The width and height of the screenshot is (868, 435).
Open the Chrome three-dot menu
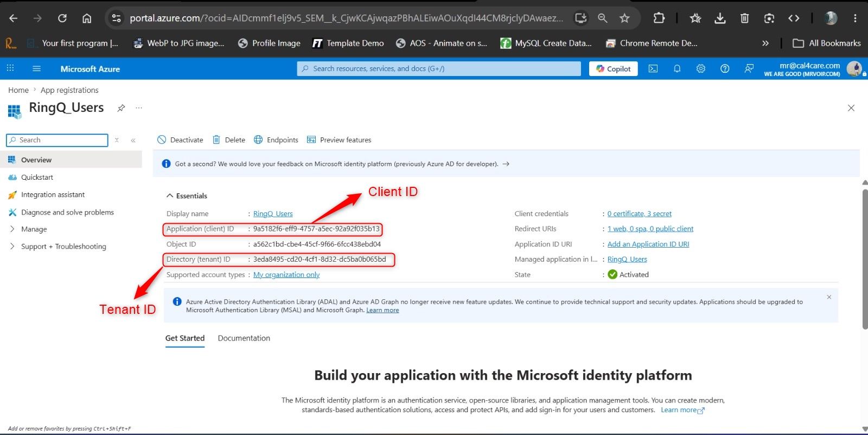coord(855,18)
